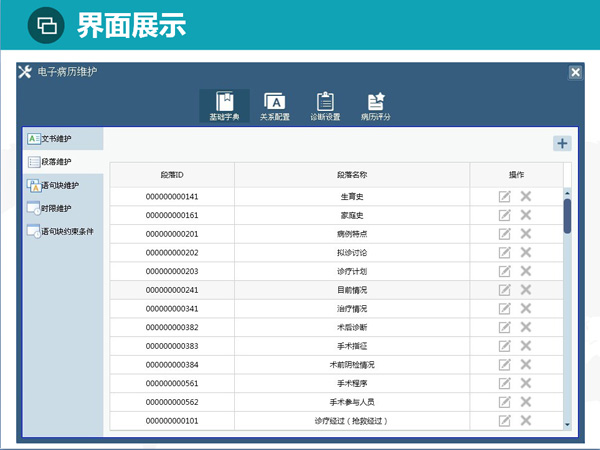Screen dimensions: 600x450
Task: Select the 00000000141 ID cell
Action: pos(172,197)
